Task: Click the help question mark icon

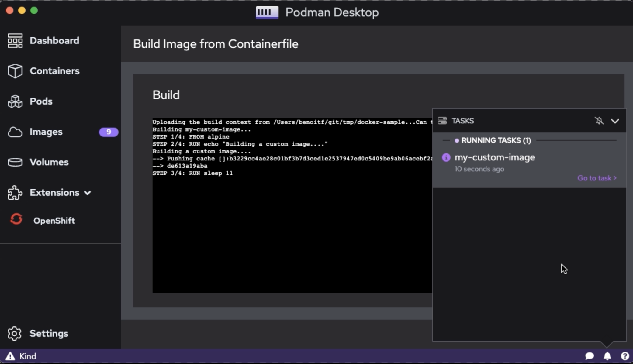Action: pos(625,356)
